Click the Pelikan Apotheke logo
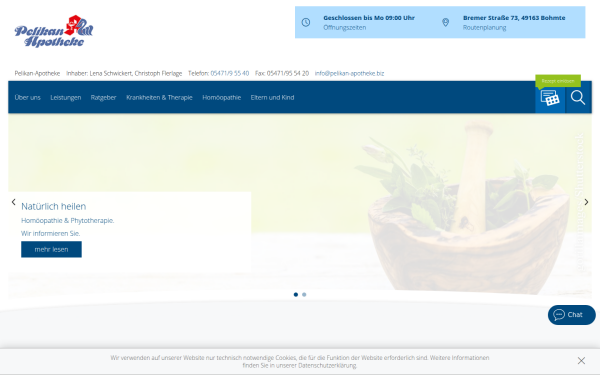600x375 pixels. 54,31
